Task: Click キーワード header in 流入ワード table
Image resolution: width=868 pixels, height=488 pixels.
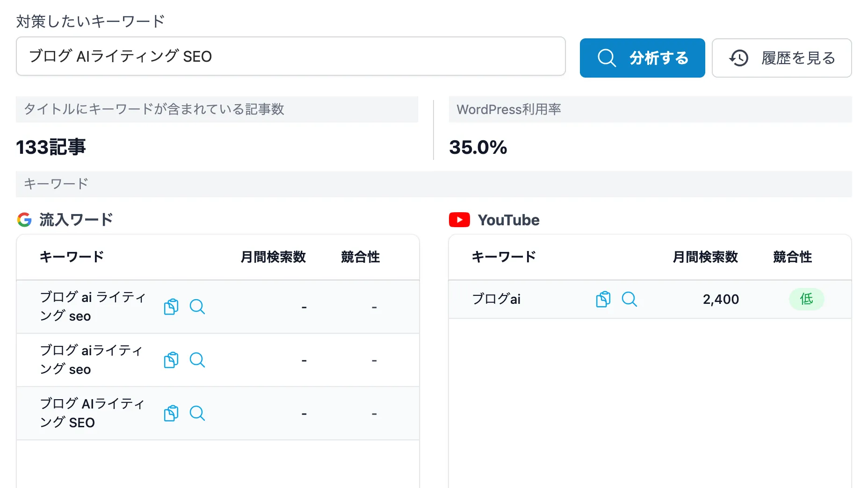Action: (72, 257)
